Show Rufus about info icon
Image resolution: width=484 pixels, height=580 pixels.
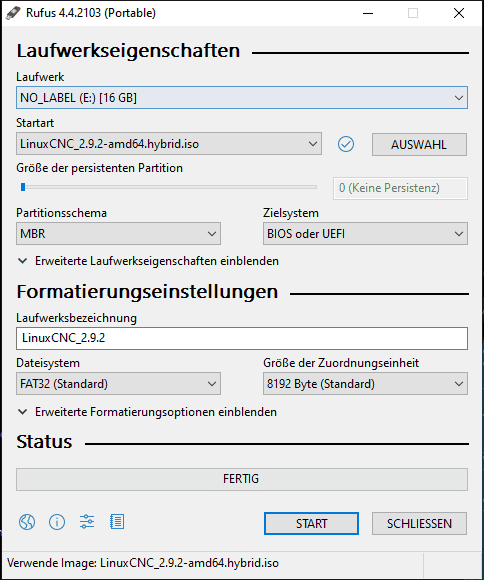click(57, 522)
